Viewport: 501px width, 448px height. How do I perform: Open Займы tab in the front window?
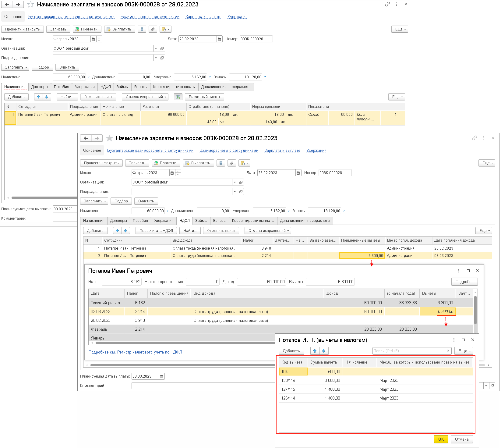click(201, 221)
